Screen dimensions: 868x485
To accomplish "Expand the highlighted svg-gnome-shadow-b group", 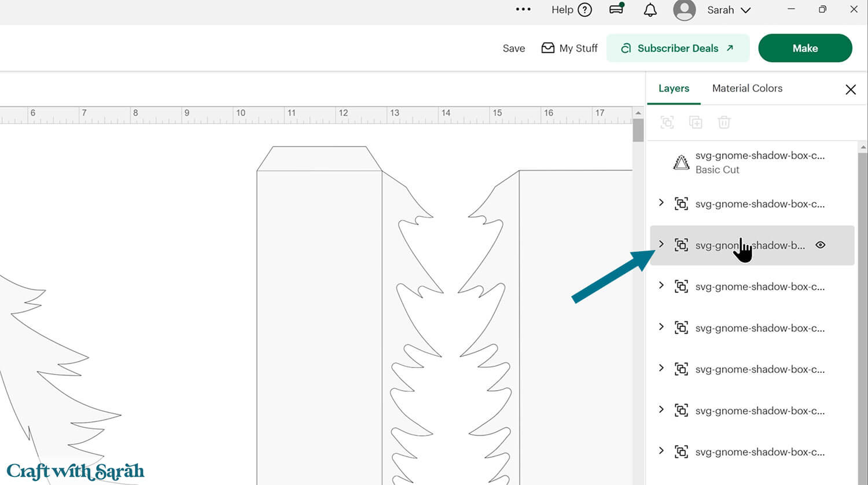I will tap(661, 244).
